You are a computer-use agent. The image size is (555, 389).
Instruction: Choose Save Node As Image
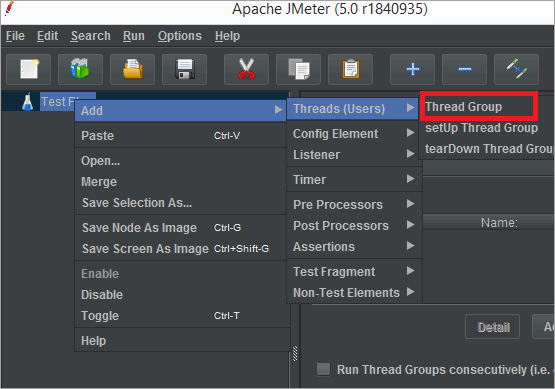(x=180, y=228)
